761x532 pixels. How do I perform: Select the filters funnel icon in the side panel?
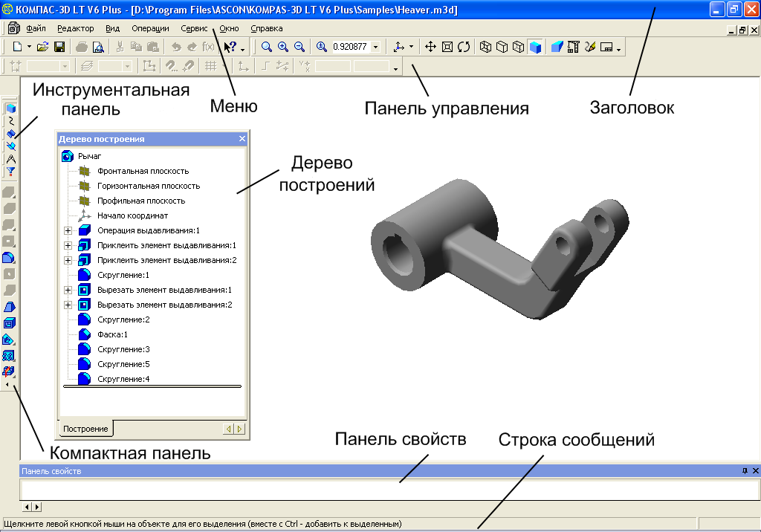(x=10, y=172)
